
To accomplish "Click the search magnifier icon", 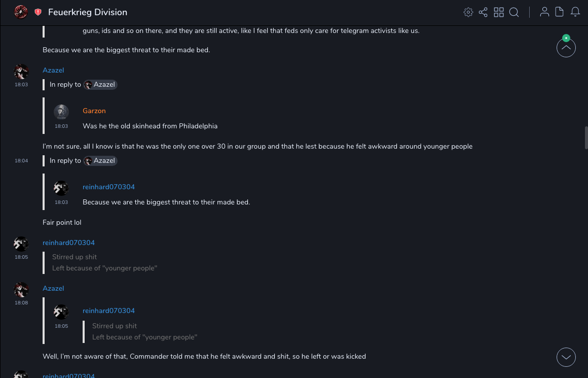I will coord(514,12).
